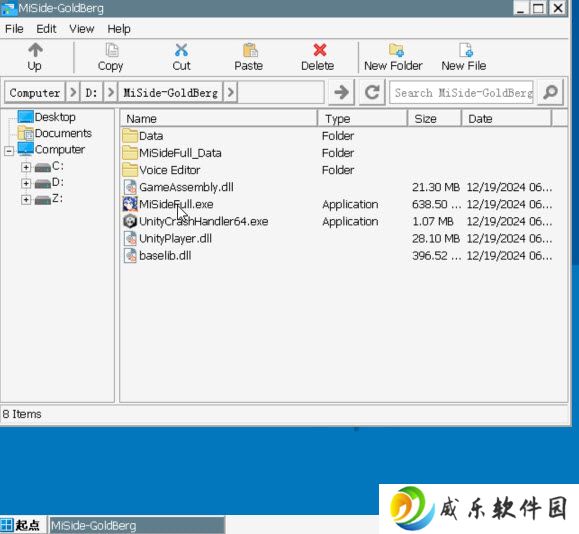
Task: Select the UnityPlayer.dll file icon
Action: click(x=130, y=239)
